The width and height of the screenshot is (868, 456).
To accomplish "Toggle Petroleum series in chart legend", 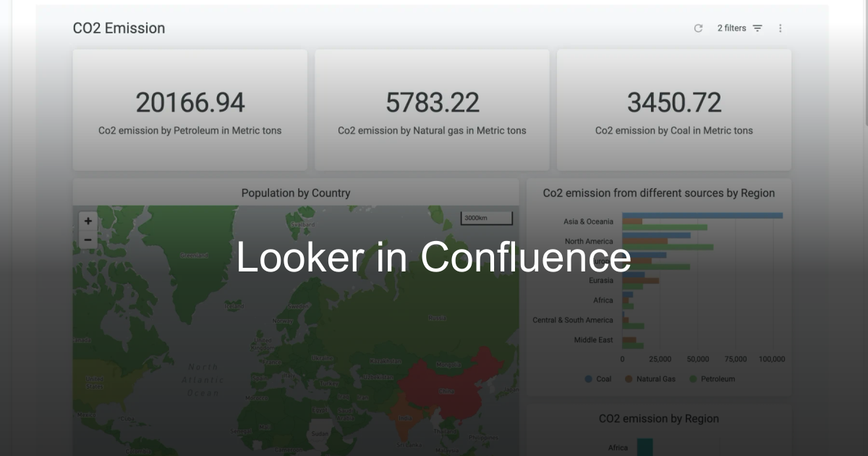I will click(712, 379).
